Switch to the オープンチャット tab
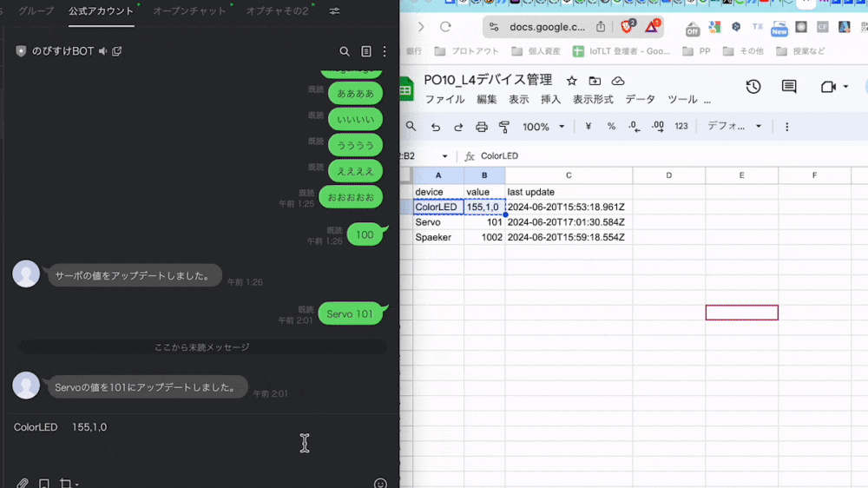 click(189, 11)
